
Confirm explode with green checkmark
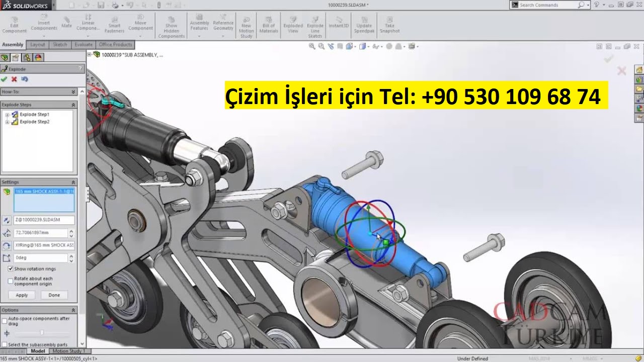coord(5,79)
